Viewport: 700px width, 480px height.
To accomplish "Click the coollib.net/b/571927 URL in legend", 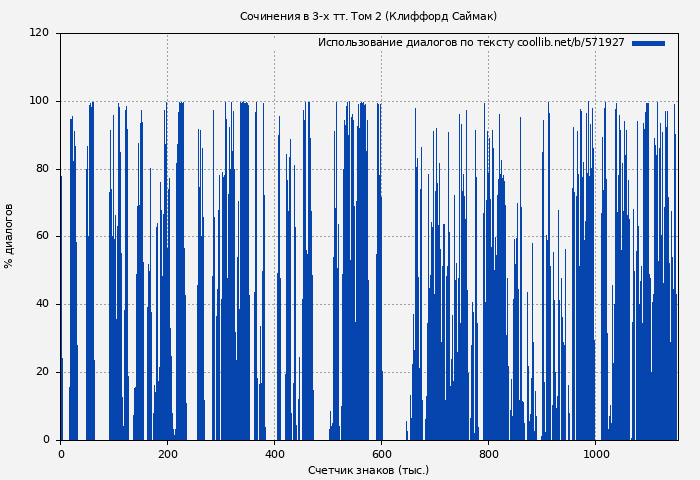I will 571,43.
